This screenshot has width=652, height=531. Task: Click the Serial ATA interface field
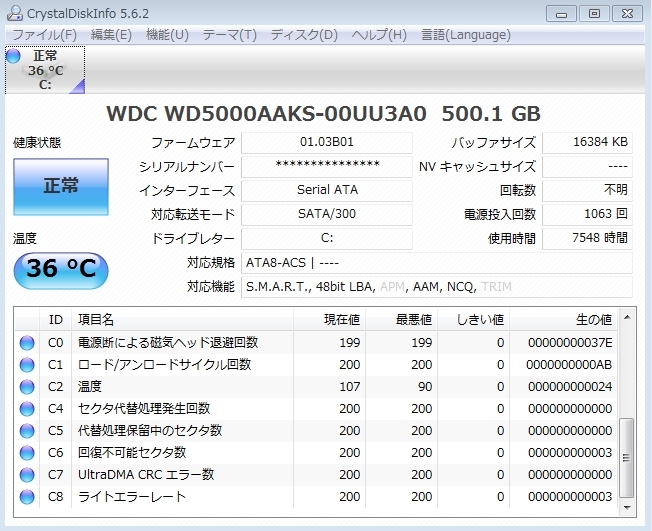(327, 190)
